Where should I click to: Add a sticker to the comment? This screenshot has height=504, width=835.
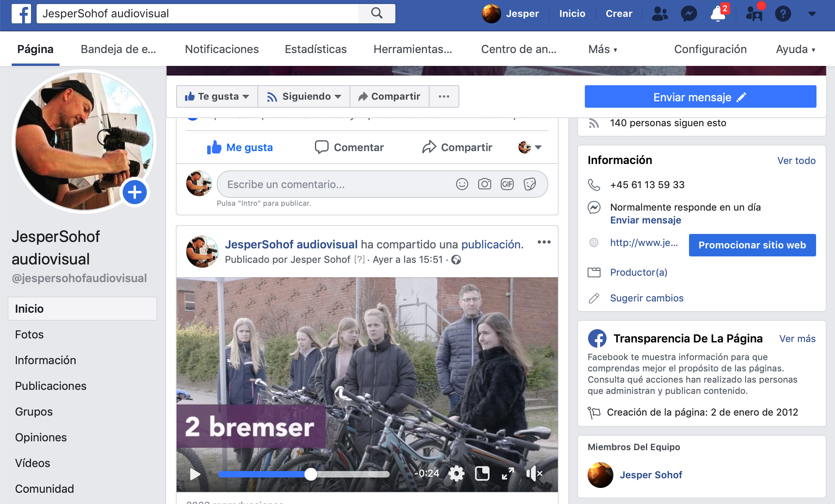point(530,184)
